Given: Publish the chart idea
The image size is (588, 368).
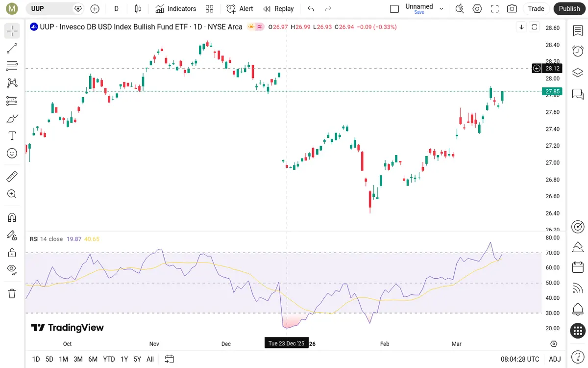Looking at the screenshot, I should click(569, 9).
